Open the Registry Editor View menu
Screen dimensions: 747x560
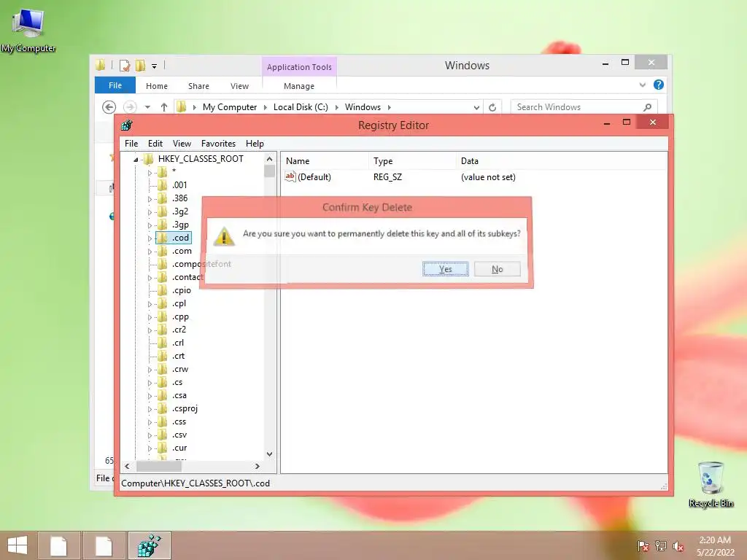[182, 144]
